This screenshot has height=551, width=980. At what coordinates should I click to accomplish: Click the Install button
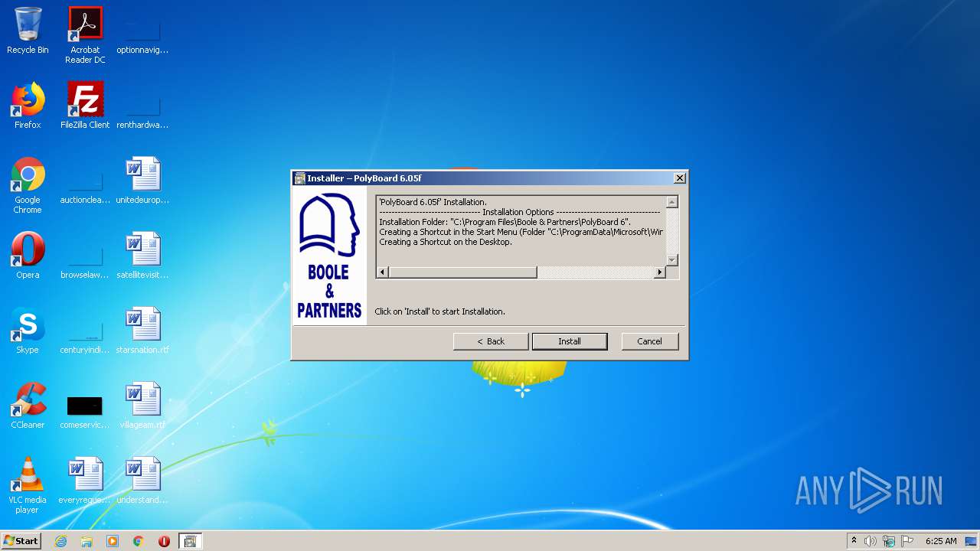pos(570,341)
